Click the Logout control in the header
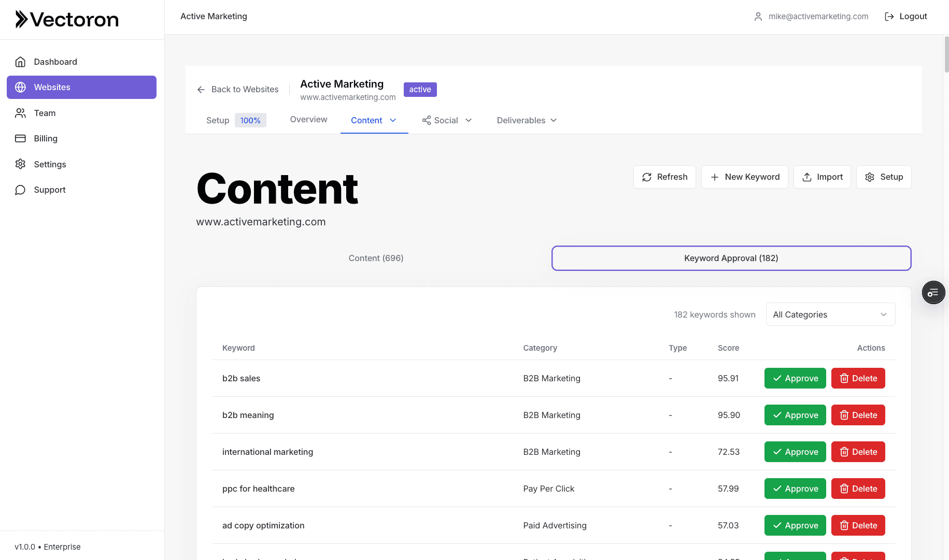949x560 pixels. (905, 16)
